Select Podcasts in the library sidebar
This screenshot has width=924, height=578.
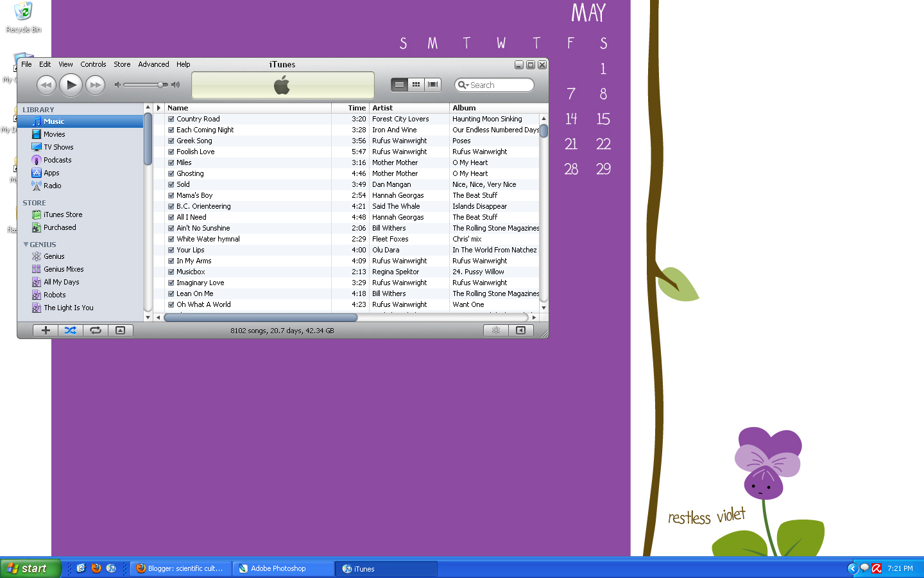click(57, 160)
